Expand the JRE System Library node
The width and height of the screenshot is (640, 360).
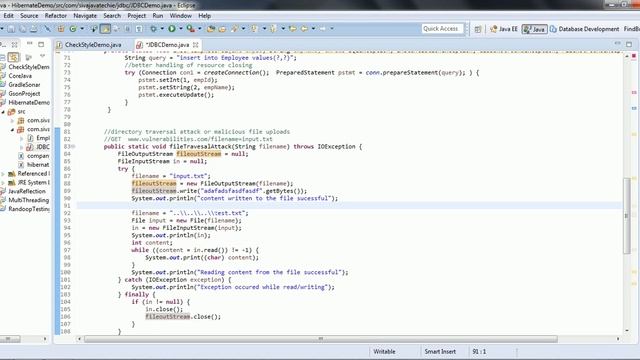tap(3, 182)
